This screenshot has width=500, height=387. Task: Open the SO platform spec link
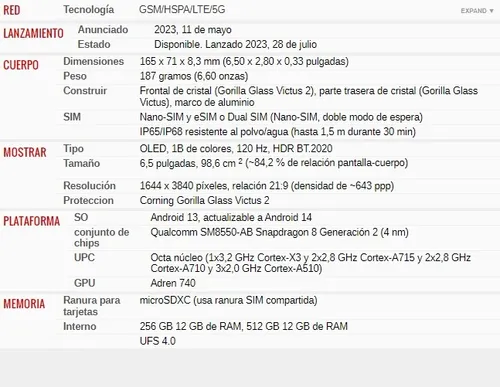pos(81,217)
